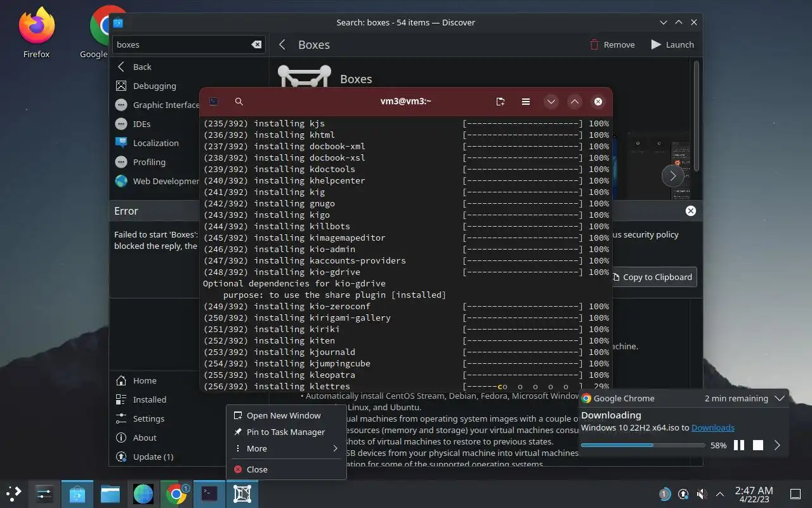Open the globe browser taskbar icon
Viewport: 812px width, 508px height.
click(x=143, y=493)
